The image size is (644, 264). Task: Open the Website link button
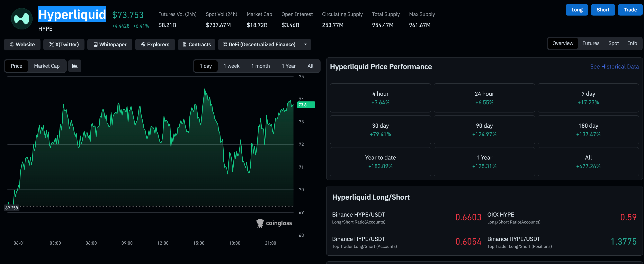pyautogui.click(x=22, y=45)
